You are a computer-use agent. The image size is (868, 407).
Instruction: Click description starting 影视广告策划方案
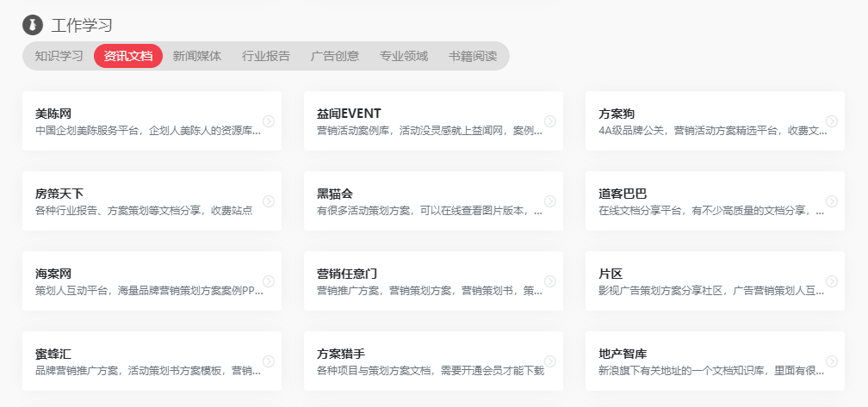711,292
